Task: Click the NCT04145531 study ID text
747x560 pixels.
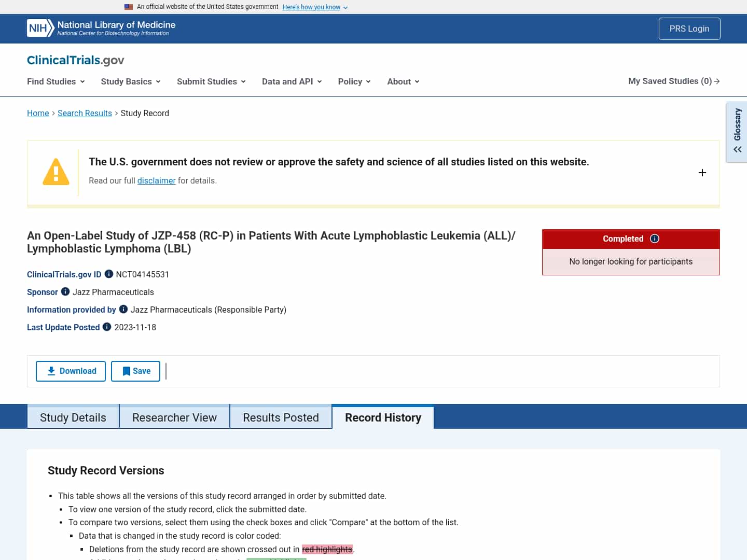Action: pyautogui.click(x=142, y=274)
